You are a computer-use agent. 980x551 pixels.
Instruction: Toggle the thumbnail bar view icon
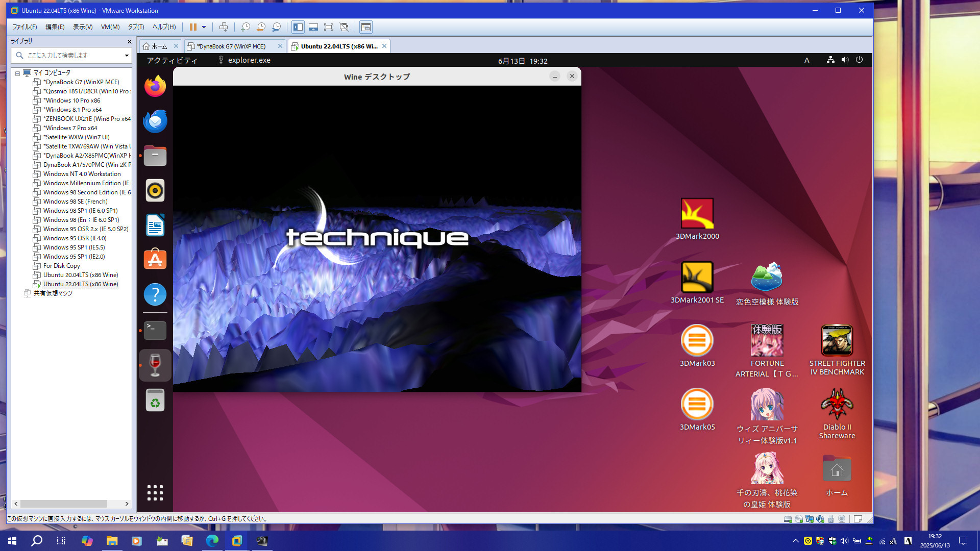(x=313, y=27)
